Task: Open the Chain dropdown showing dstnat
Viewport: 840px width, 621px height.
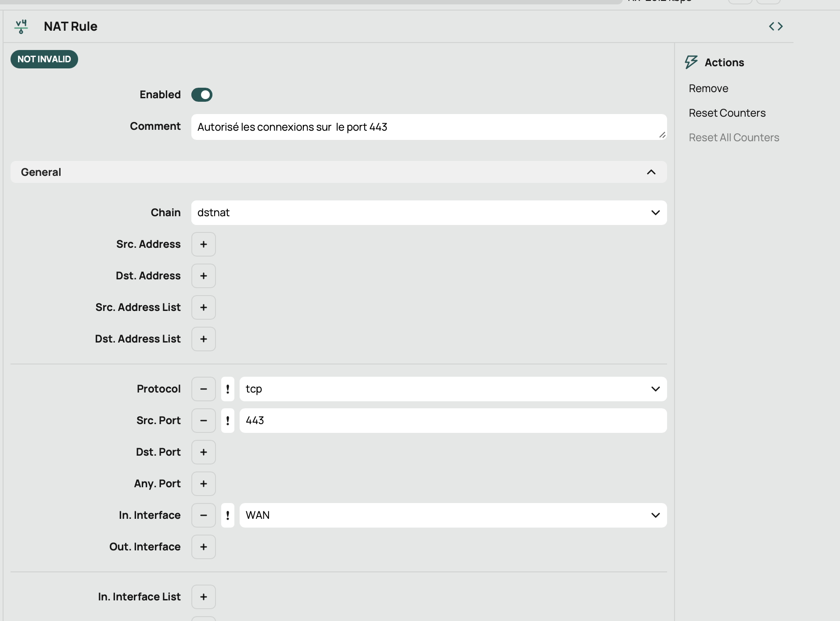Action: tap(428, 213)
